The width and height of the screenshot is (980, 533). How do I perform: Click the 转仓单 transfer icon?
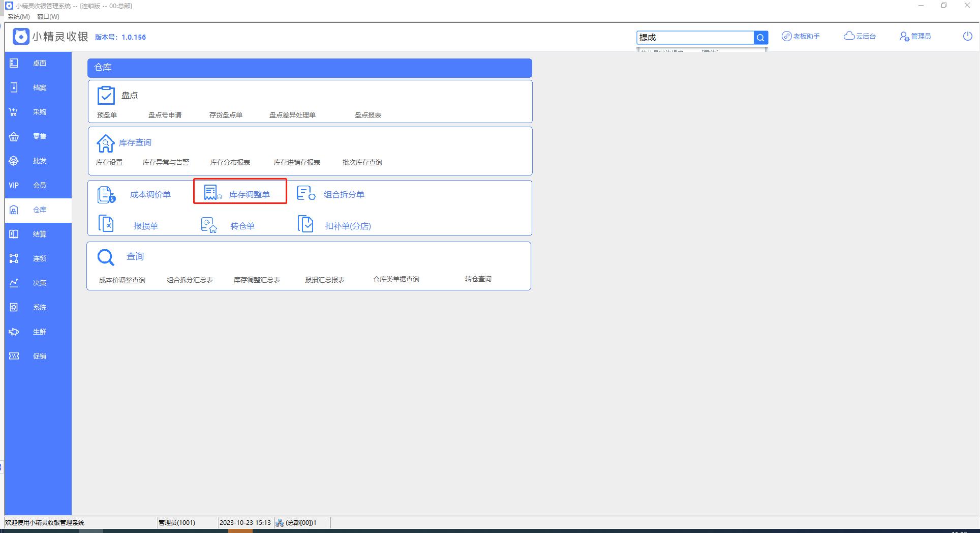(x=209, y=225)
